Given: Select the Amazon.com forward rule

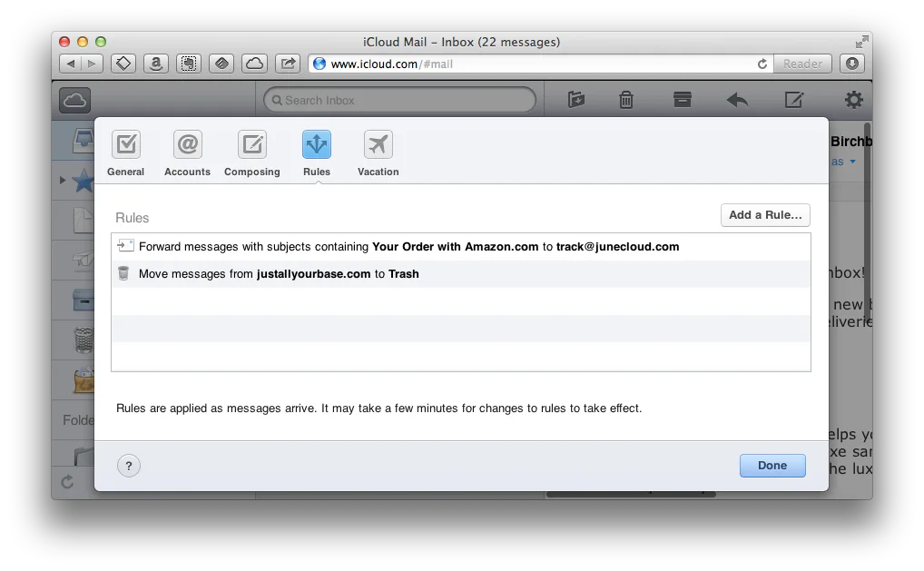Looking at the screenshot, I should pos(461,247).
